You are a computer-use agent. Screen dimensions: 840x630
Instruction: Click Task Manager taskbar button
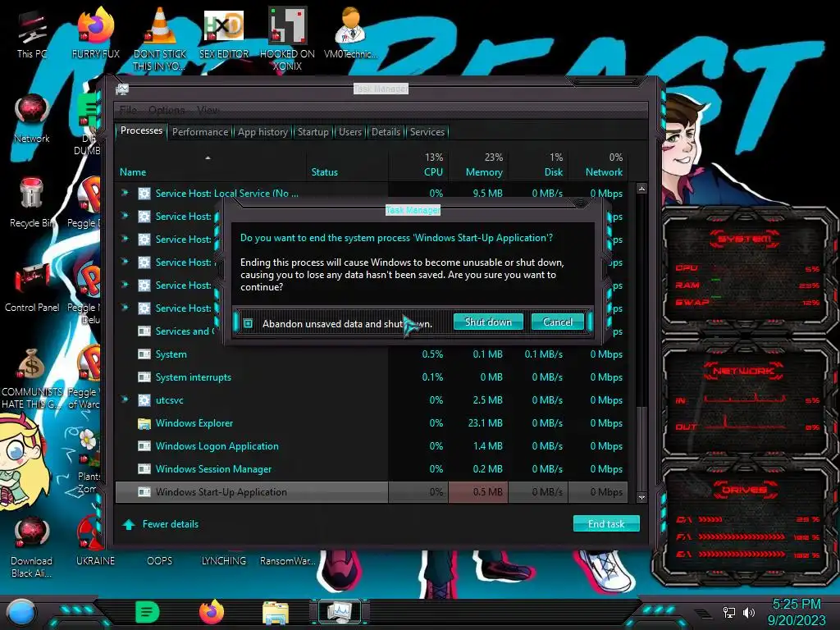pos(340,612)
